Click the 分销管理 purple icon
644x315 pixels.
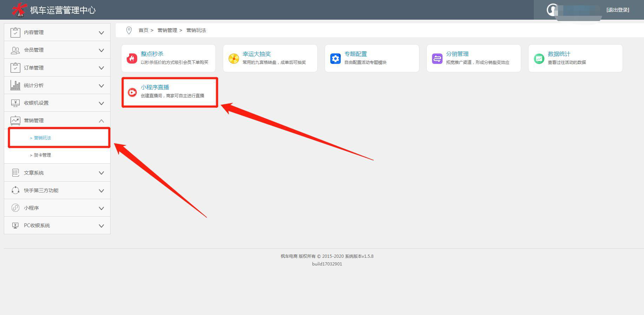437,58
